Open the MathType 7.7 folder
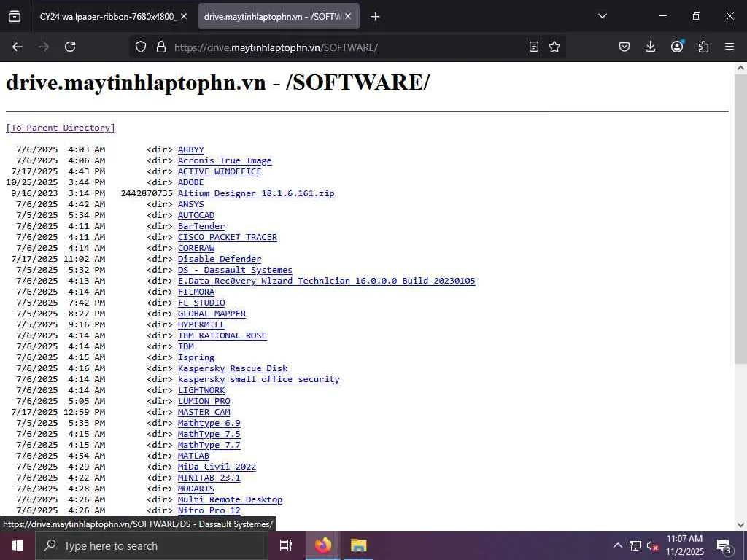This screenshot has width=747, height=560. pos(209,446)
